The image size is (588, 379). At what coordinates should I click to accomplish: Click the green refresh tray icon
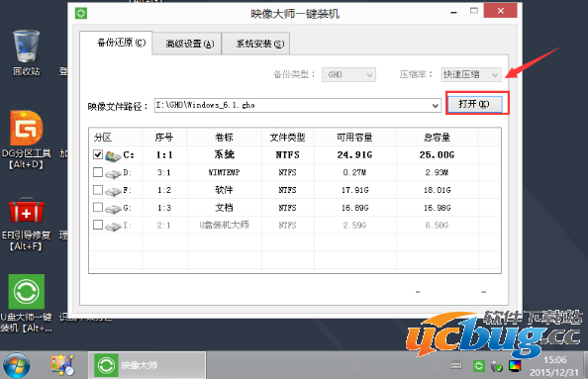478,365
